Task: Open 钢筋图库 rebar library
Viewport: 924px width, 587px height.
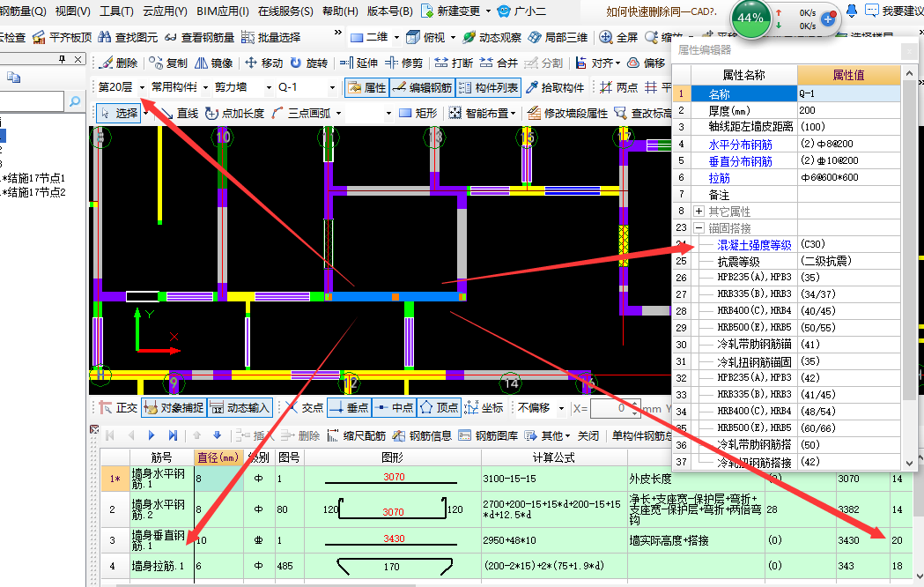Action: click(x=488, y=435)
